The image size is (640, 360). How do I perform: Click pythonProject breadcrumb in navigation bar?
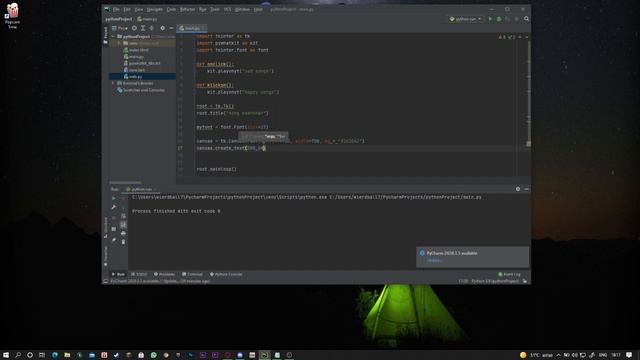click(x=119, y=19)
